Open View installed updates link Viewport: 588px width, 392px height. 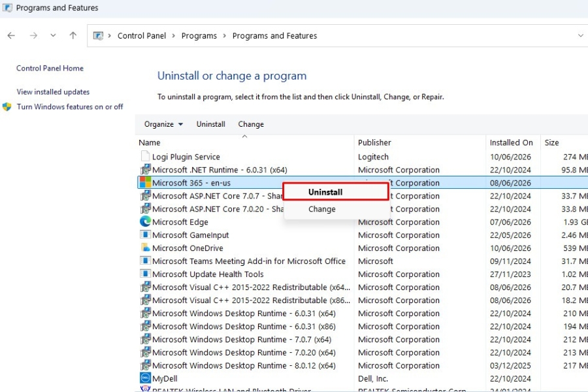(x=53, y=92)
